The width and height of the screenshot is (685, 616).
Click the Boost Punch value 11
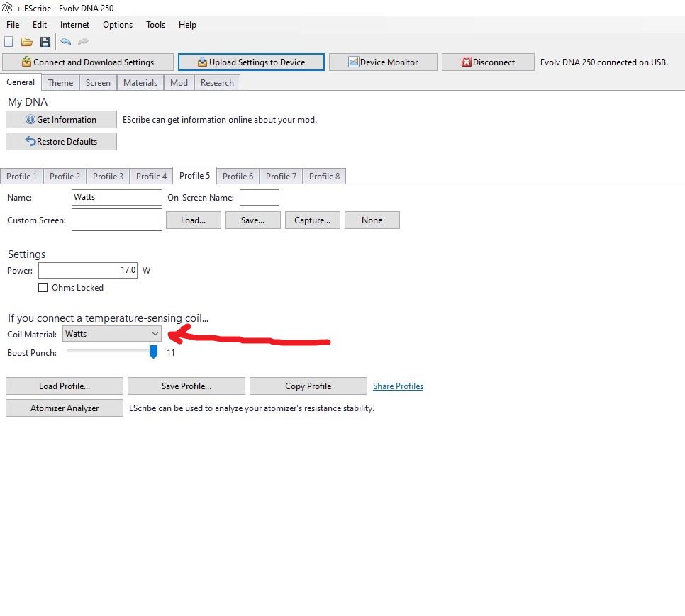[171, 353]
